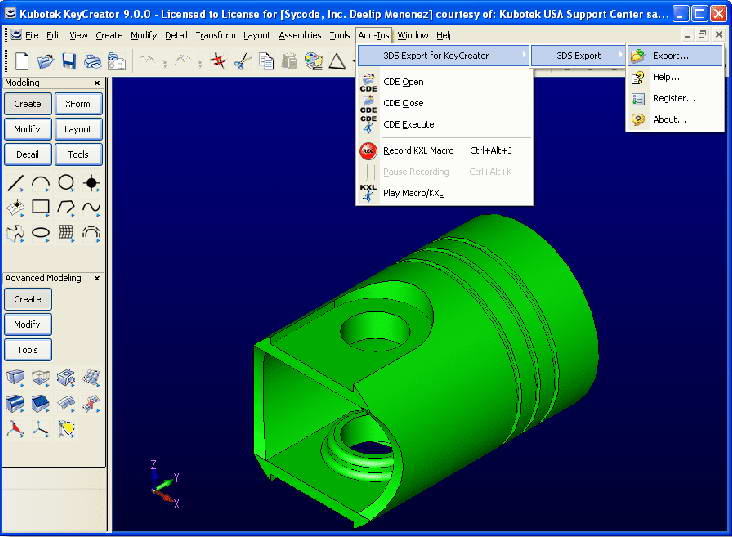
Task: Close the Modeling palette
Action: pos(97,83)
